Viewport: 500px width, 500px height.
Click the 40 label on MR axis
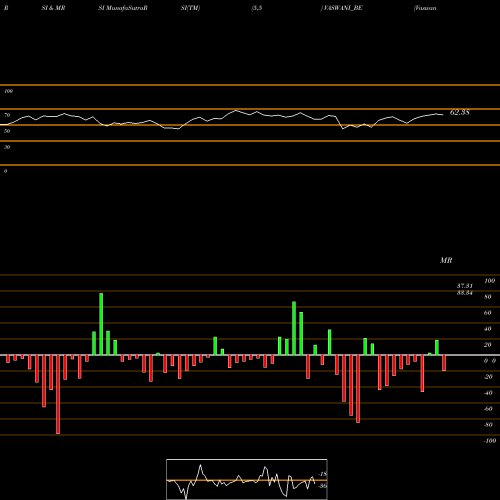[x=488, y=329]
